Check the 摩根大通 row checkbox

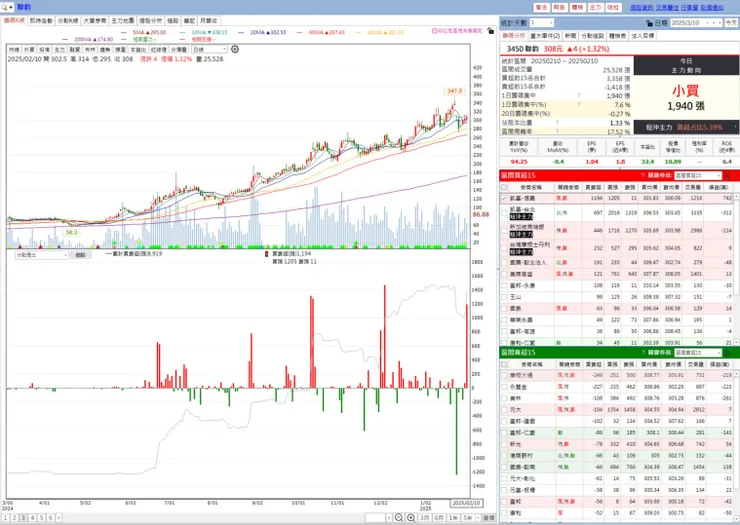click(x=504, y=375)
